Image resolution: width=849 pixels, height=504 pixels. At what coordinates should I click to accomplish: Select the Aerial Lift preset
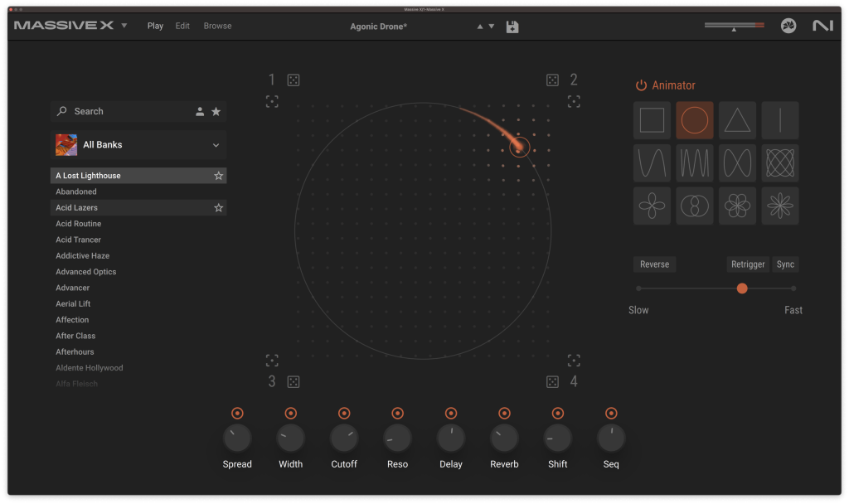[x=138, y=303]
